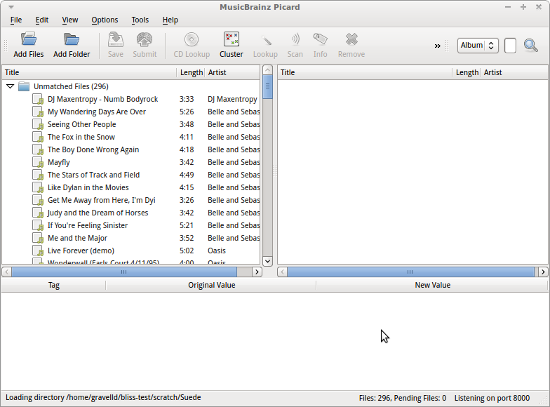
Task: Select track Get Me Away from Here
Action: pos(101,200)
